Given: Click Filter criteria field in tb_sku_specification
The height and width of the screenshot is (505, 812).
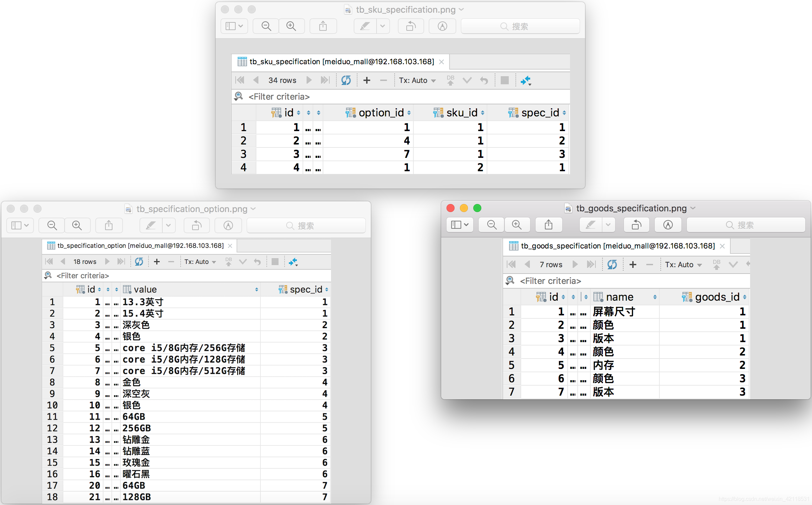Looking at the screenshot, I should click(x=401, y=97).
